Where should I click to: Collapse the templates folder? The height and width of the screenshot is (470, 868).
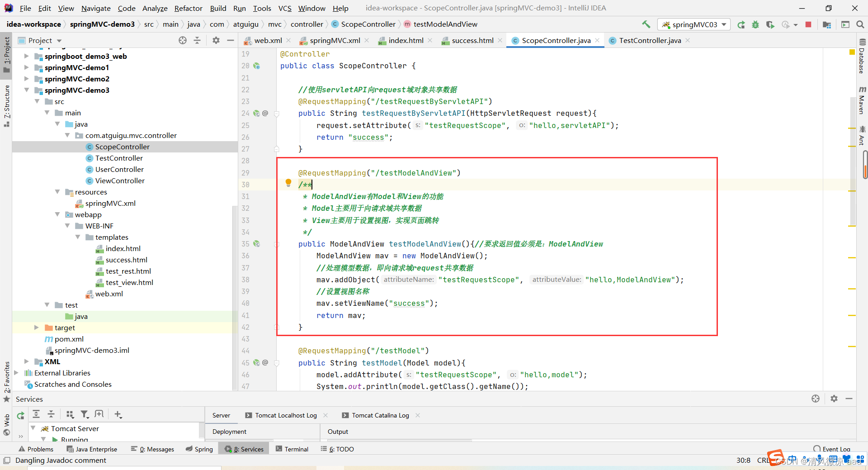point(78,237)
